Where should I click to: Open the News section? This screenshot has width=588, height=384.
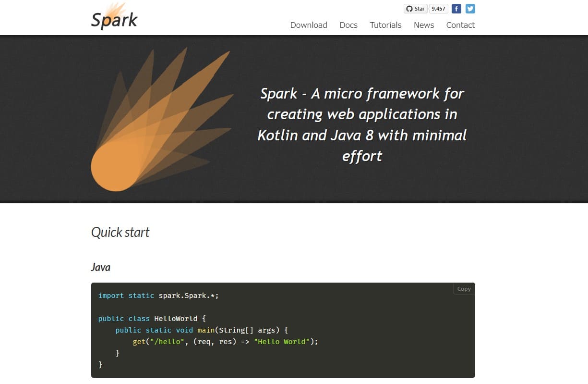coord(424,25)
